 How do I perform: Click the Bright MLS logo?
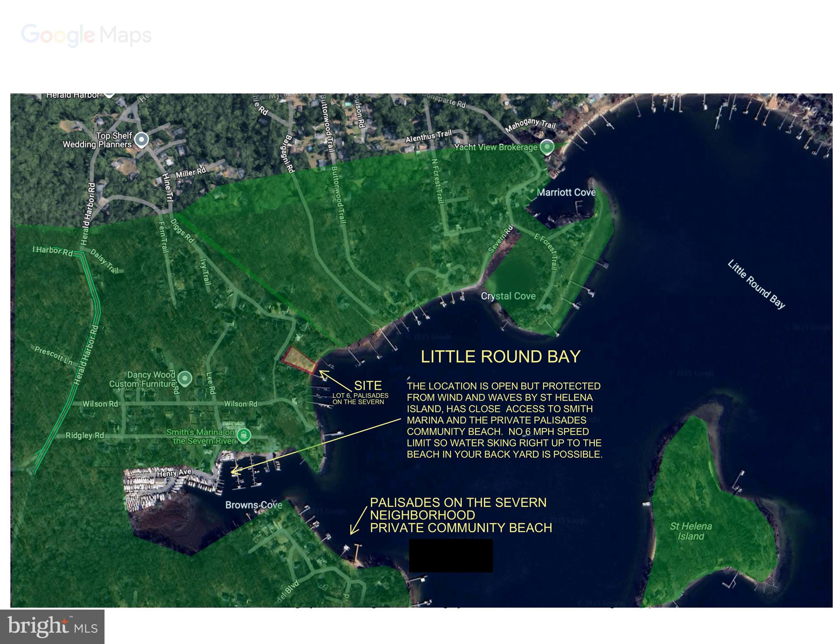[52, 626]
